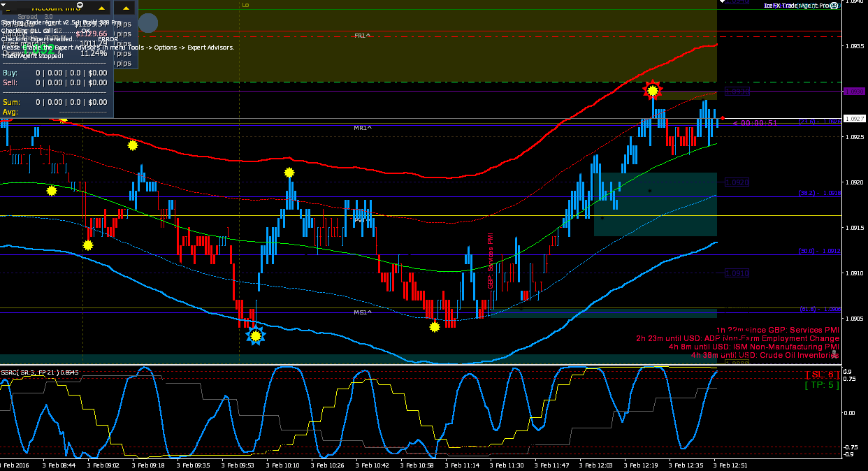This screenshot has width=868, height=471.
Task: Select the MR1^ level label
Action: [x=363, y=128]
